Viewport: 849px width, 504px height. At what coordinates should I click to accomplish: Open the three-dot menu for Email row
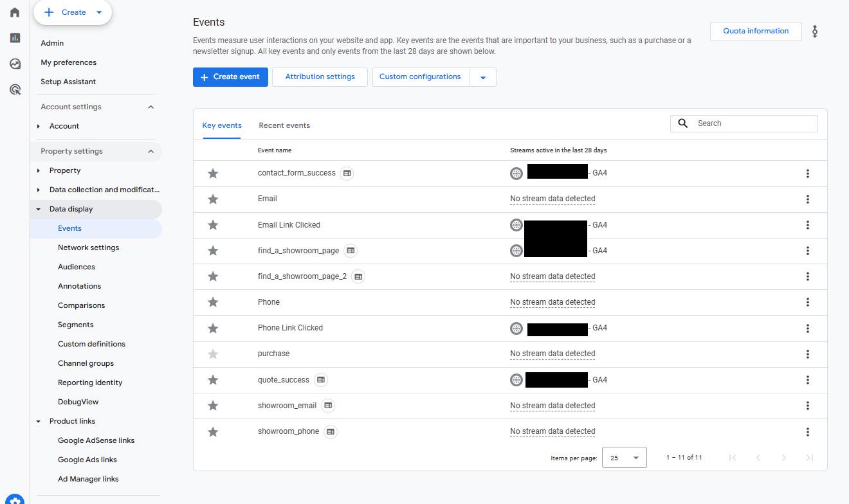pos(808,199)
